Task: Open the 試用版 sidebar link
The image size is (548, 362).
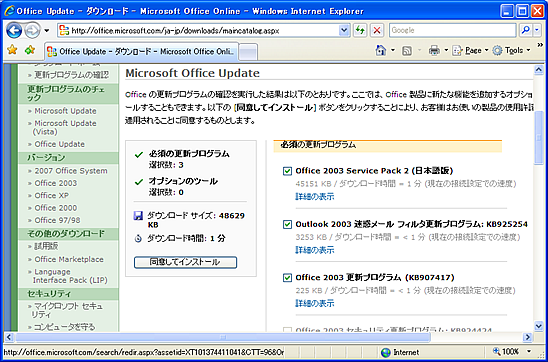Action: coord(46,247)
